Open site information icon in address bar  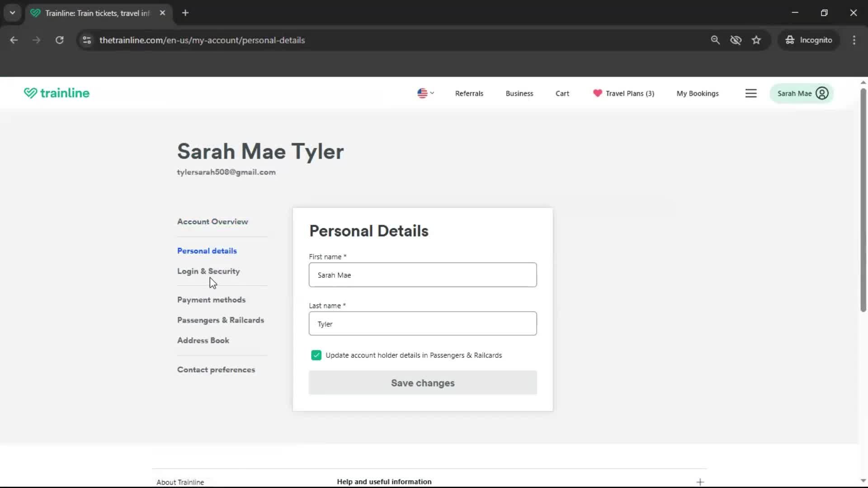[87, 40]
